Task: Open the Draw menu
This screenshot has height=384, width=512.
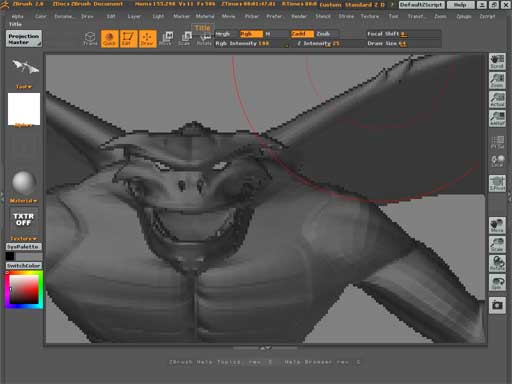Action: [x=87, y=16]
